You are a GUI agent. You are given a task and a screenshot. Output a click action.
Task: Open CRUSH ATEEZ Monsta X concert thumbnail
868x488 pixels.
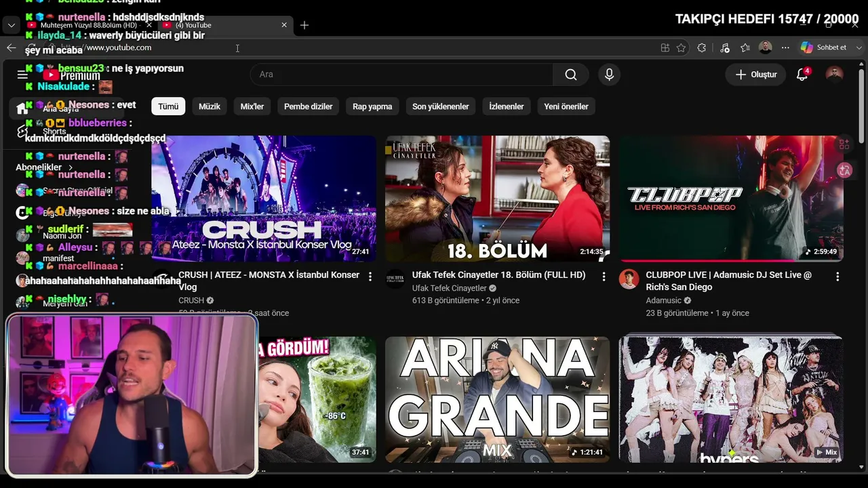coord(264,199)
